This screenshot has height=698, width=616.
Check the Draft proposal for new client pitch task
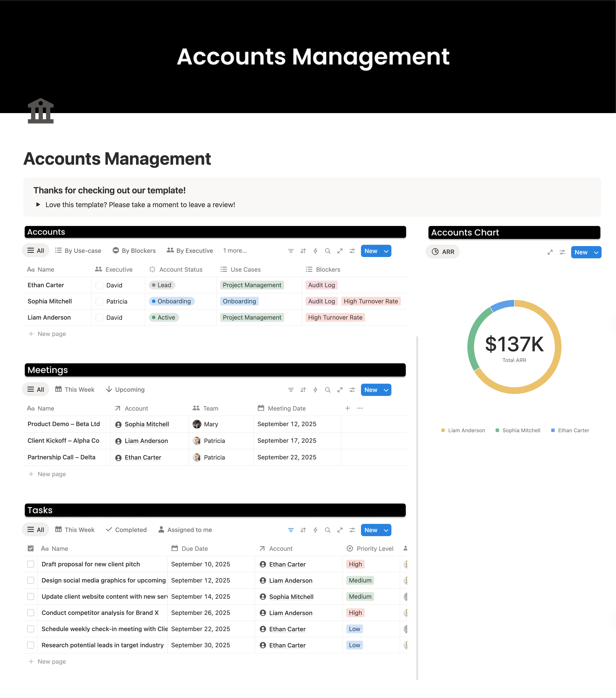coord(31,564)
